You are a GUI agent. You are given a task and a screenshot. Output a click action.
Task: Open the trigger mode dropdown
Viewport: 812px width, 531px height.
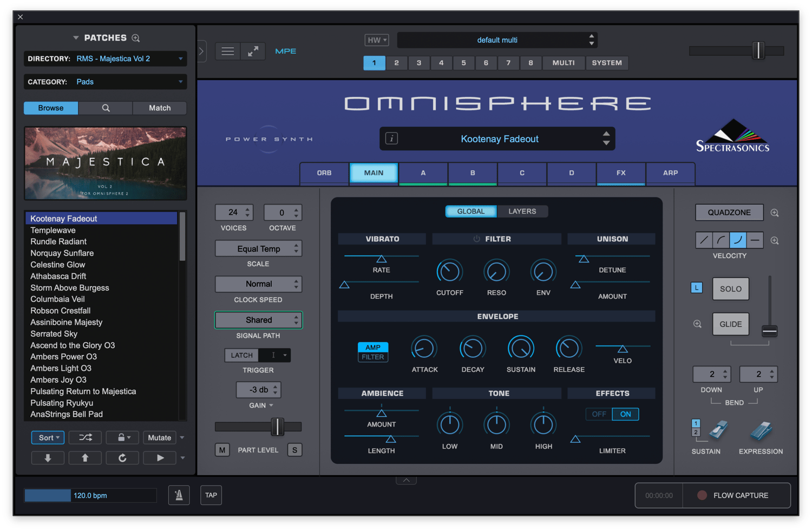(x=274, y=355)
